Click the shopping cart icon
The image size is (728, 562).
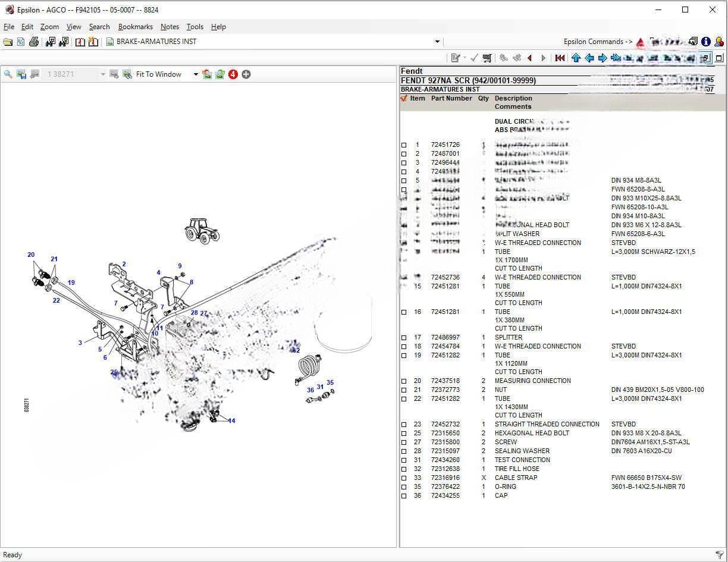click(487, 58)
